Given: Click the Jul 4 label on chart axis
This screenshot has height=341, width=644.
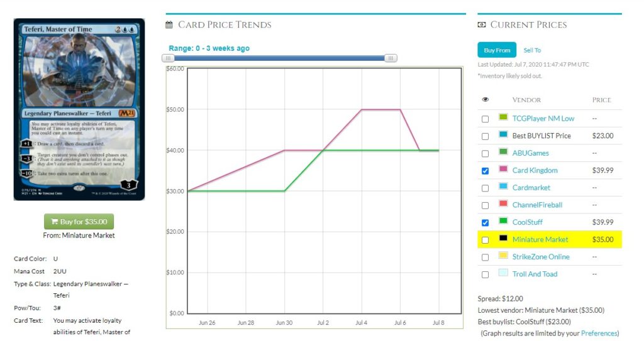Looking at the screenshot, I should [x=362, y=323].
